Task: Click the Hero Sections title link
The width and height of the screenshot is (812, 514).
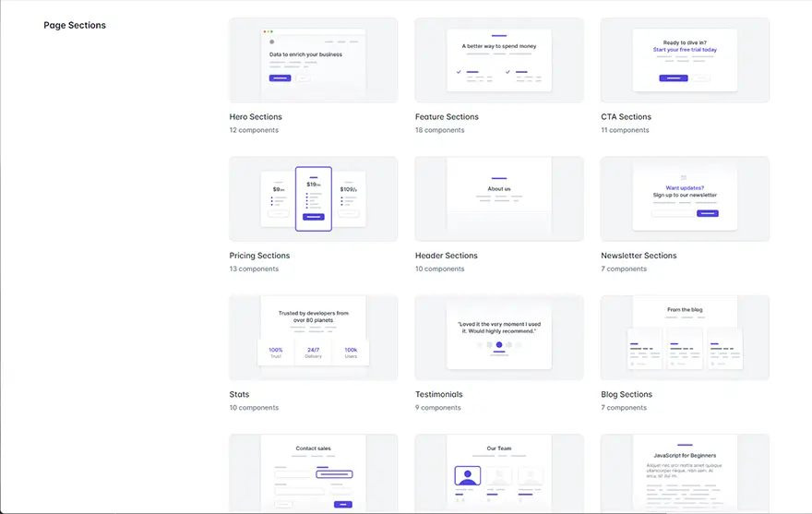Action: click(256, 117)
